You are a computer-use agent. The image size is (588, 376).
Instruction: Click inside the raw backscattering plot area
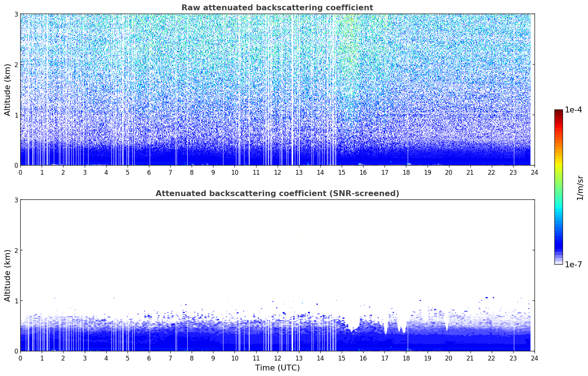277,90
